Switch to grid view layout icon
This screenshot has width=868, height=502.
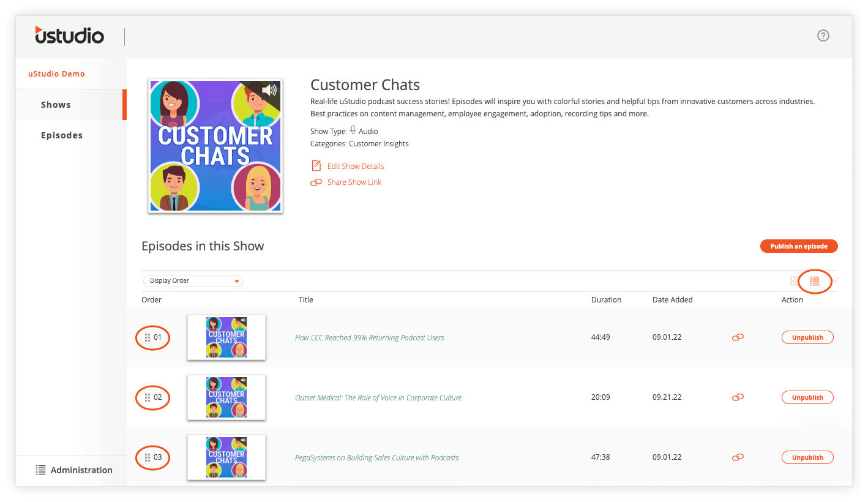[795, 281]
